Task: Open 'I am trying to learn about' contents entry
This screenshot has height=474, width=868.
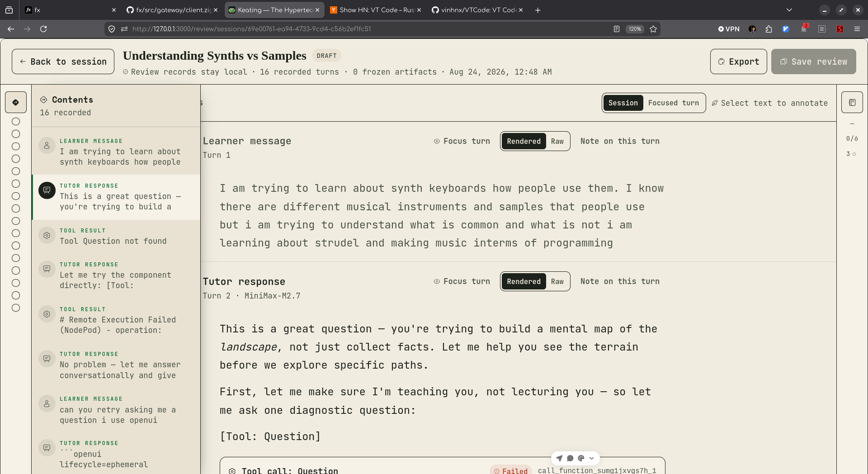Action: click(116, 152)
